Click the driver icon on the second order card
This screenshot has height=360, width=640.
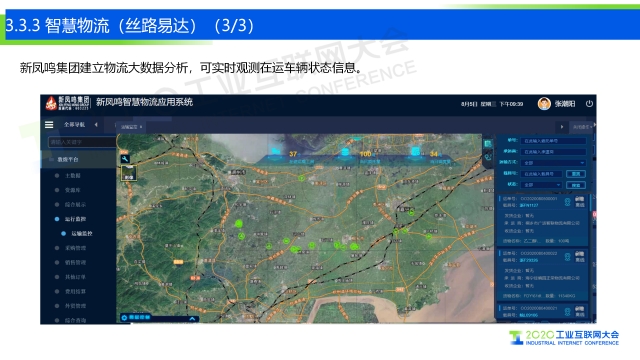coord(567,257)
